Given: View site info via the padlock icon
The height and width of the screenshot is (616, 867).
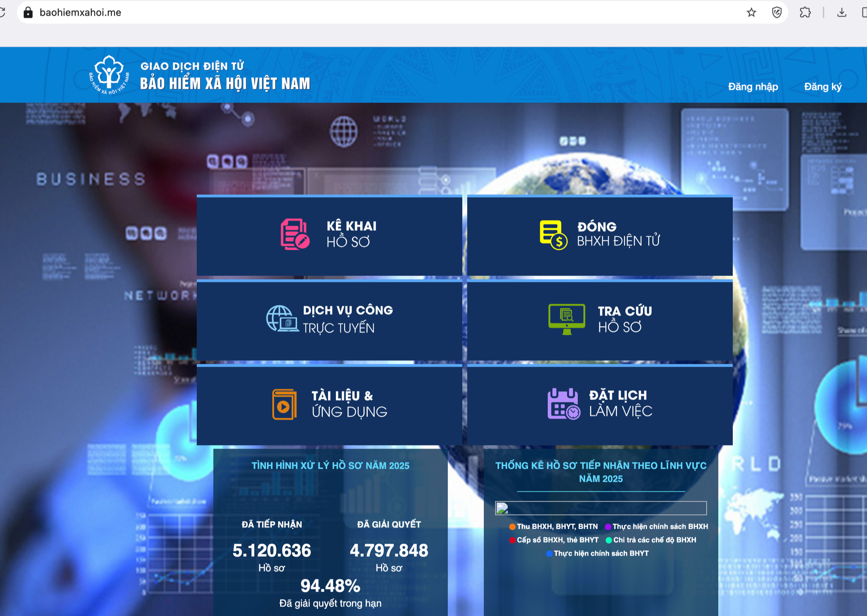Looking at the screenshot, I should tap(28, 13).
